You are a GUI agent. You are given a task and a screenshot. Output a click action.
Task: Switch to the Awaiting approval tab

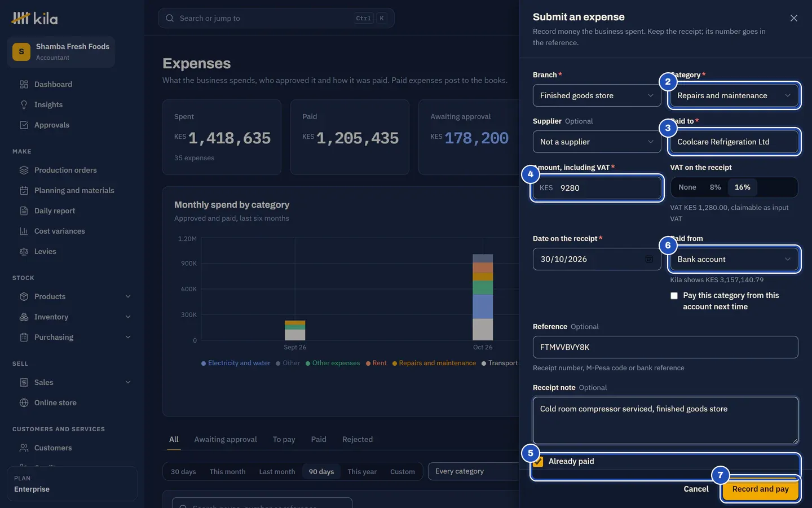click(226, 439)
